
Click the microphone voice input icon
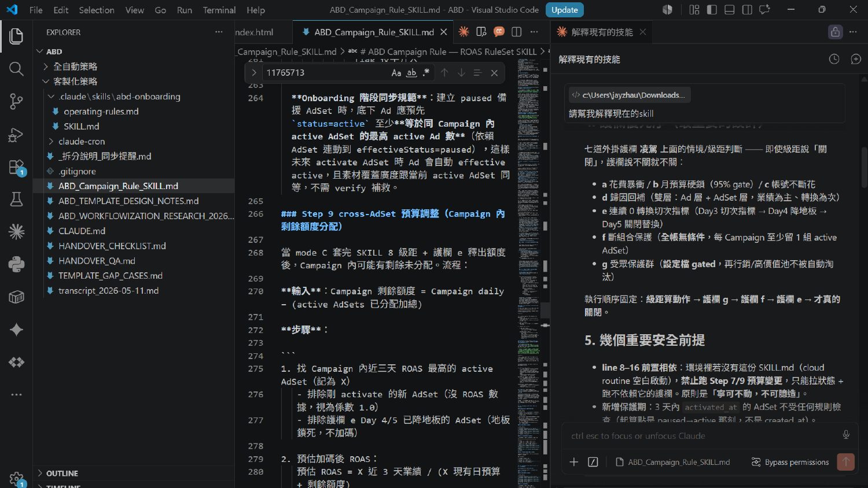coord(846,435)
